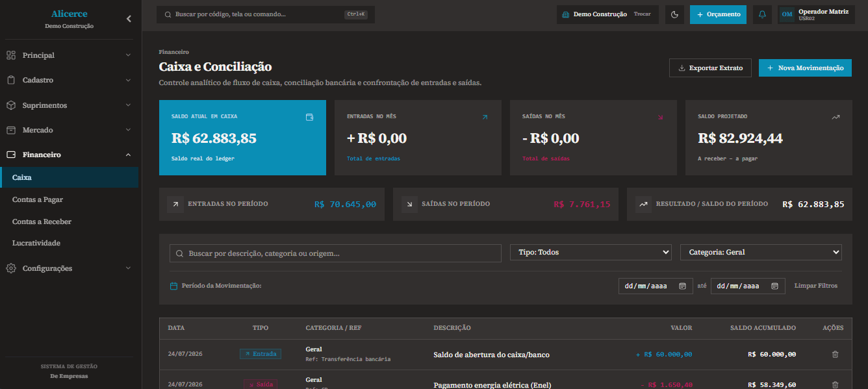Click the R$ 70.645,00 period entries value
Image resolution: width=868 pixels, height=389 pixels.
pyautogui.click(x=345, y=204)
